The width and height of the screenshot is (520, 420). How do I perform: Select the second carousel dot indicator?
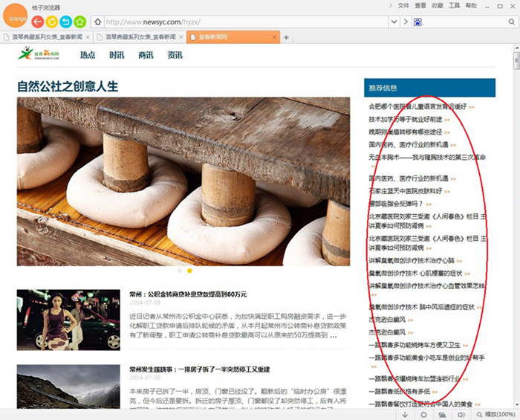tap(189, 271)
